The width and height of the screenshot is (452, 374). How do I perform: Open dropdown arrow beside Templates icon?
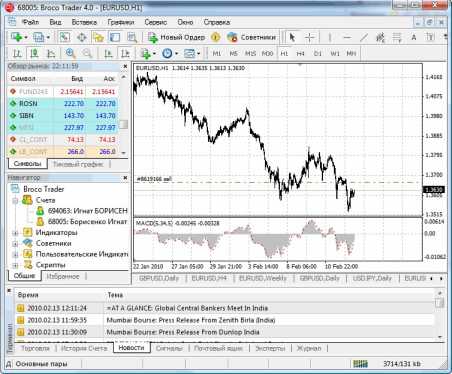coord(198,53)
